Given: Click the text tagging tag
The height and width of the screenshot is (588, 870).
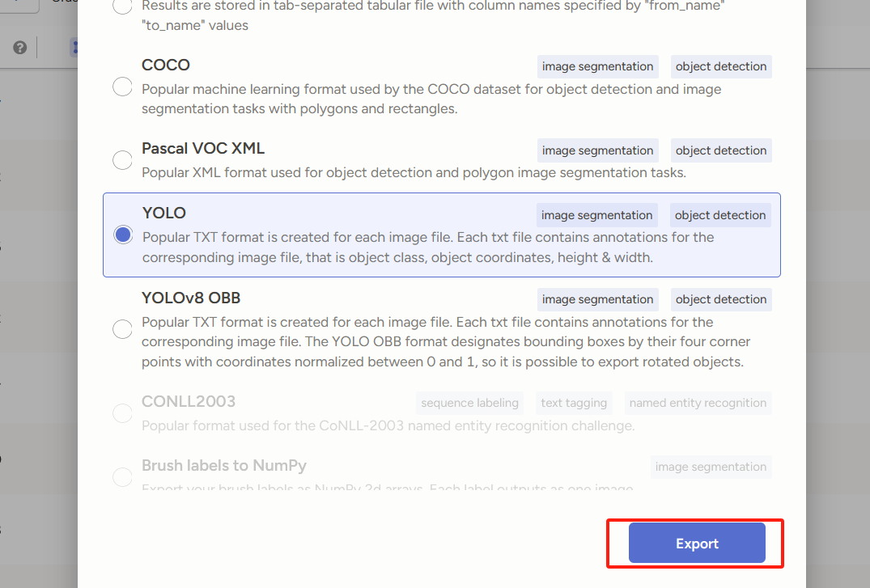Looking at the screenshot, I should 574,403.
